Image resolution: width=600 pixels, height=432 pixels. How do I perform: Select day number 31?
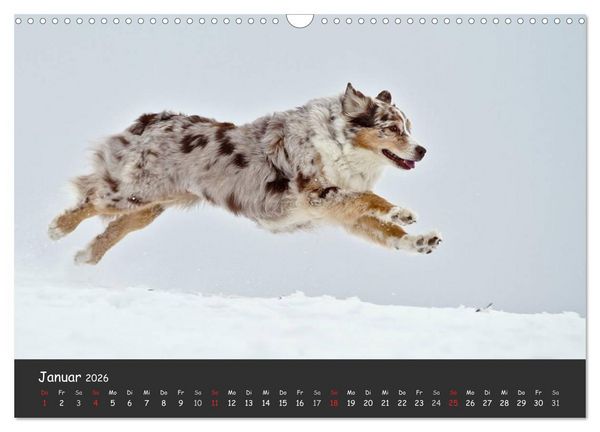[555, 403]
